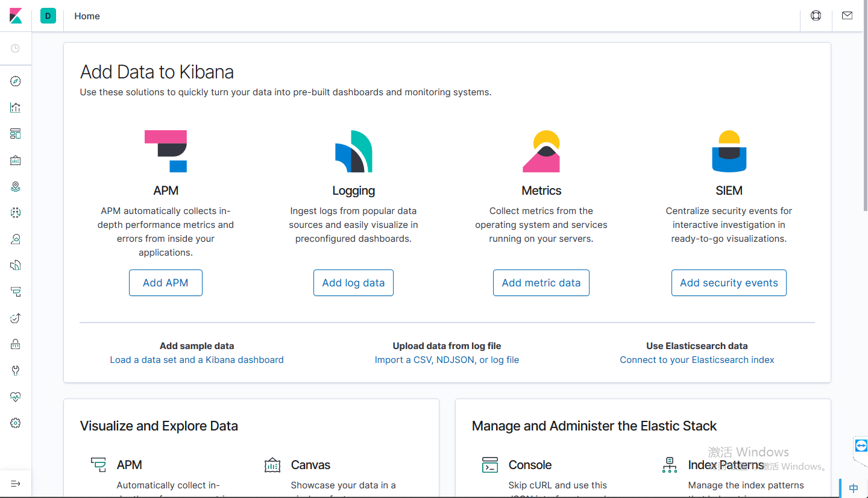Click the 'Visualize and Explore Data' heading
The image size is (868, 498).
[159, 426]
